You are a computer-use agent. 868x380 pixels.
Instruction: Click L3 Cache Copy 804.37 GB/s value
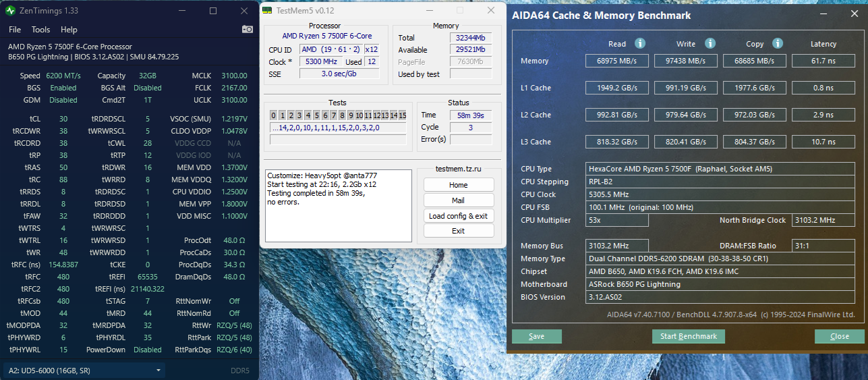pyautogui.click(x=754, y=142)
